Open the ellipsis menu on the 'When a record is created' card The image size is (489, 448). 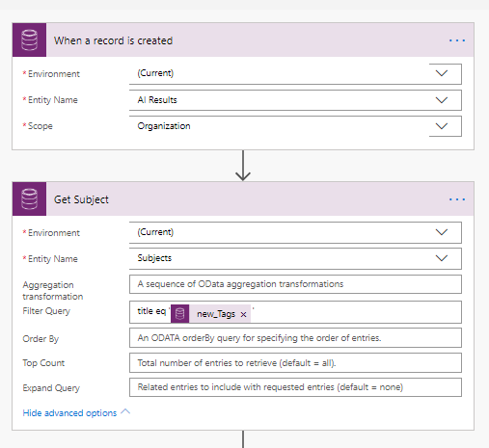457,40
